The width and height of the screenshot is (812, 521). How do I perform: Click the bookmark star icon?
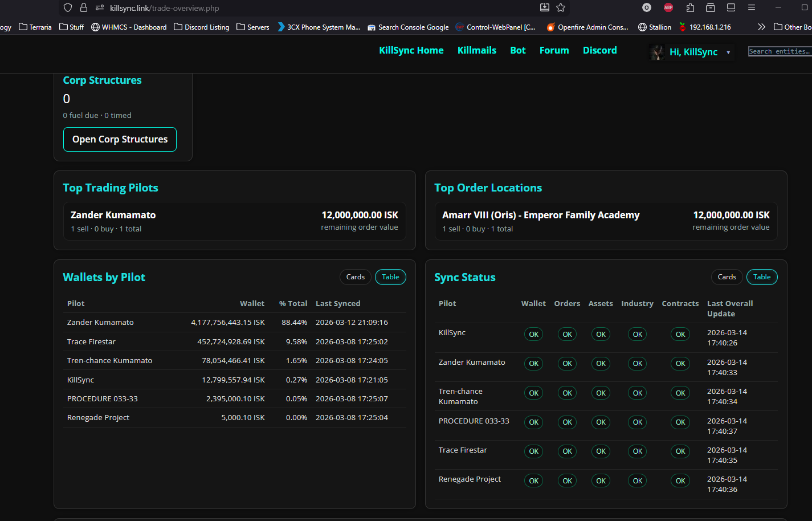561,7
